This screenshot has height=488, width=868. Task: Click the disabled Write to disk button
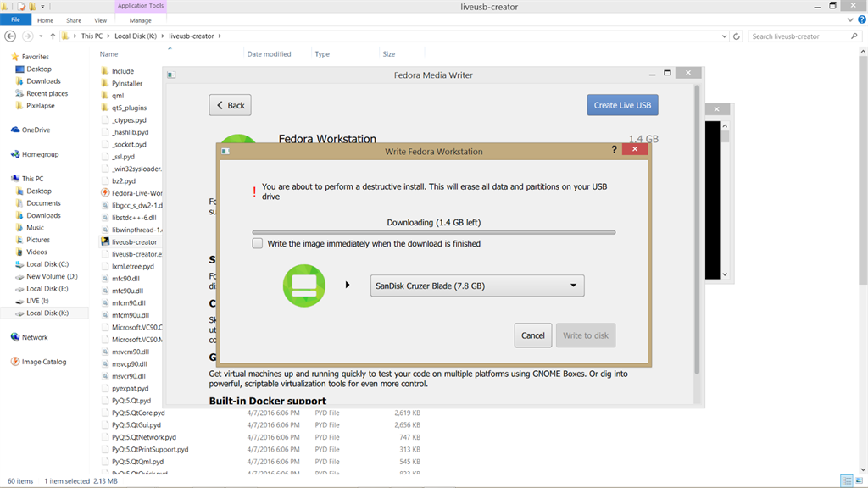point(586,335)
